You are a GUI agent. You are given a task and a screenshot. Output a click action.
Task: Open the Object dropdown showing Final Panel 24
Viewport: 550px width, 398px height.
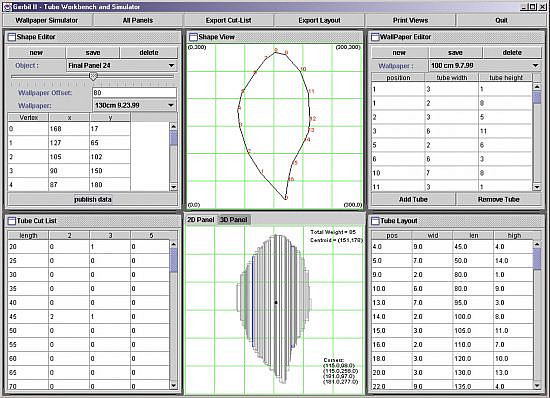coord(122,65)
